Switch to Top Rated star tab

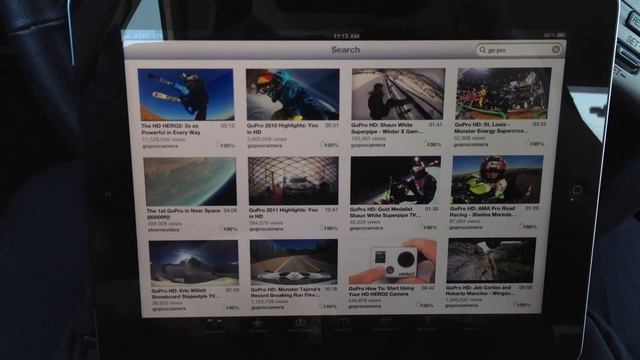(257, 326)
